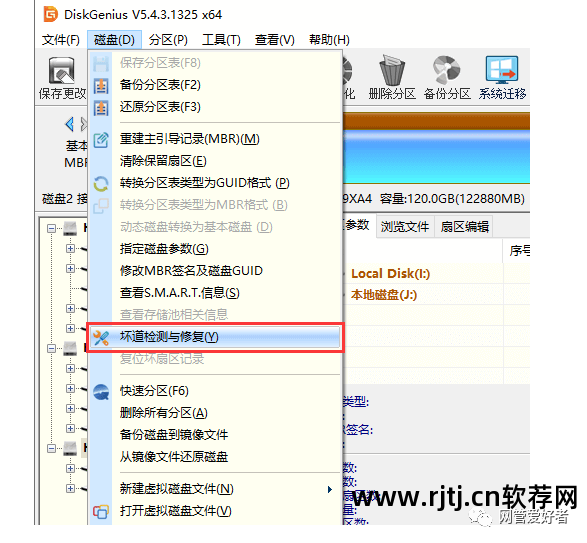The image size is (587, 543).
Task: Click the icon beside 重建主引导记录(MBR)
Action: coord(101,140)
